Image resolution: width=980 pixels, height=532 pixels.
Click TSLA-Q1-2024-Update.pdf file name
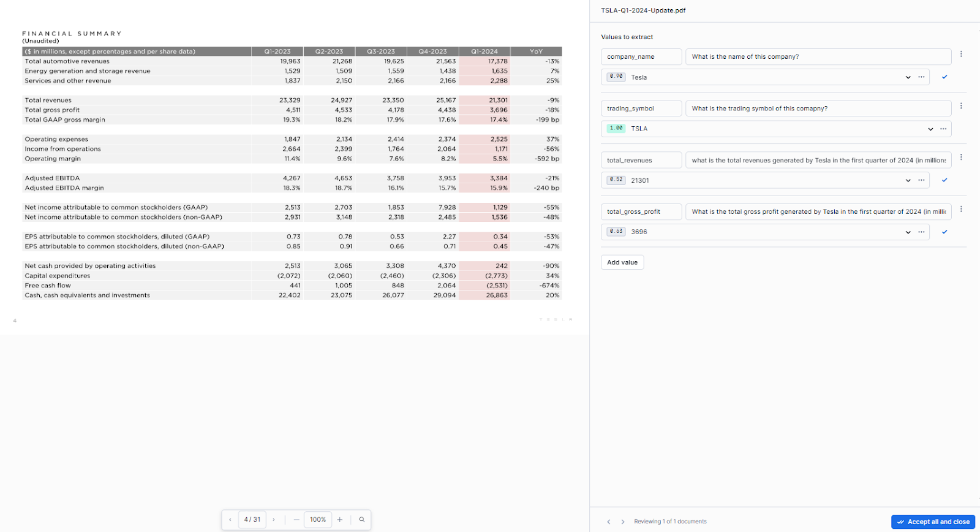click(643, 10)
